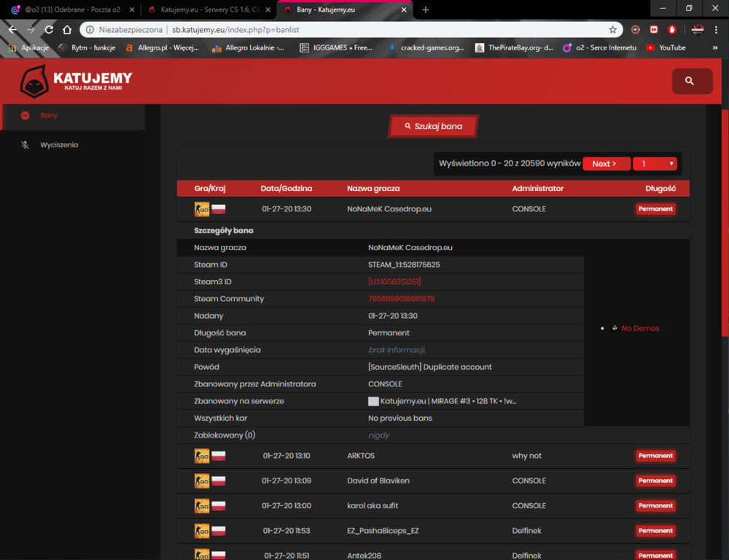Select the STEAM_1:1:528175625 Steam ID text
This screenshot has width=729, height=560.
click(x=404, y=265)
